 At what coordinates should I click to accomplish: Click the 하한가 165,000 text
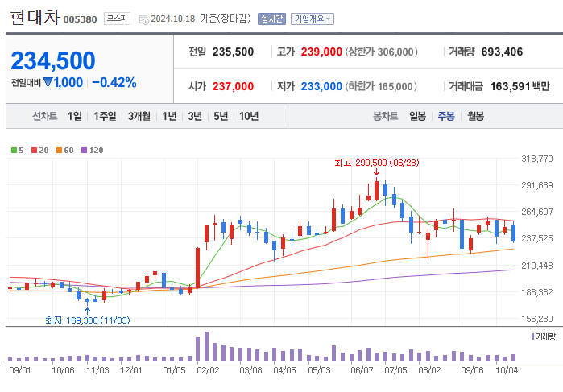pos(381,86)
